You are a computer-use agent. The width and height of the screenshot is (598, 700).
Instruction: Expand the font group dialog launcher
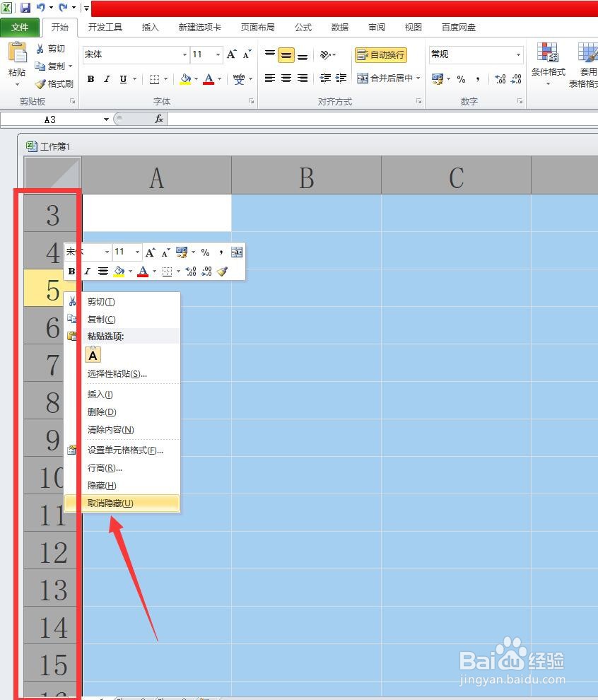click(251, 101)
